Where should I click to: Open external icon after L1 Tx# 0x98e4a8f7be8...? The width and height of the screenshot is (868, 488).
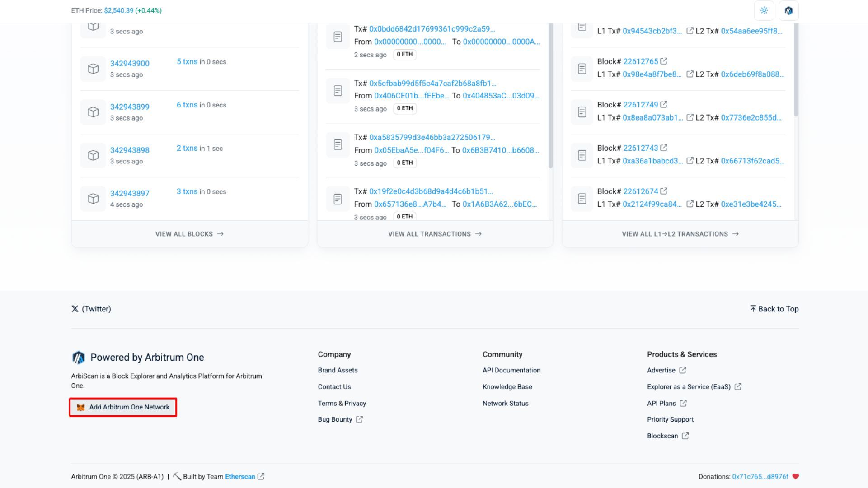[x=690, y=74]
